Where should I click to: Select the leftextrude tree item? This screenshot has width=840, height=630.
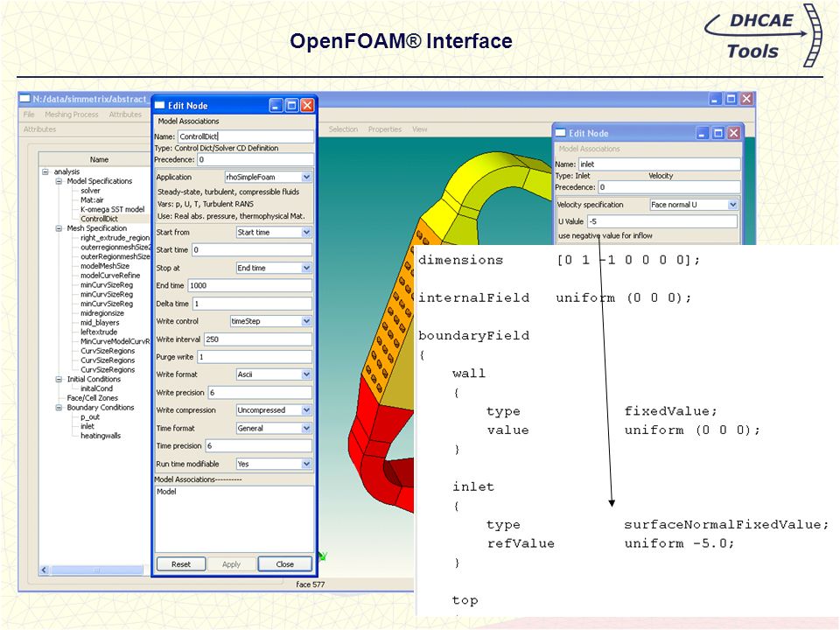(x=99, y=332)
